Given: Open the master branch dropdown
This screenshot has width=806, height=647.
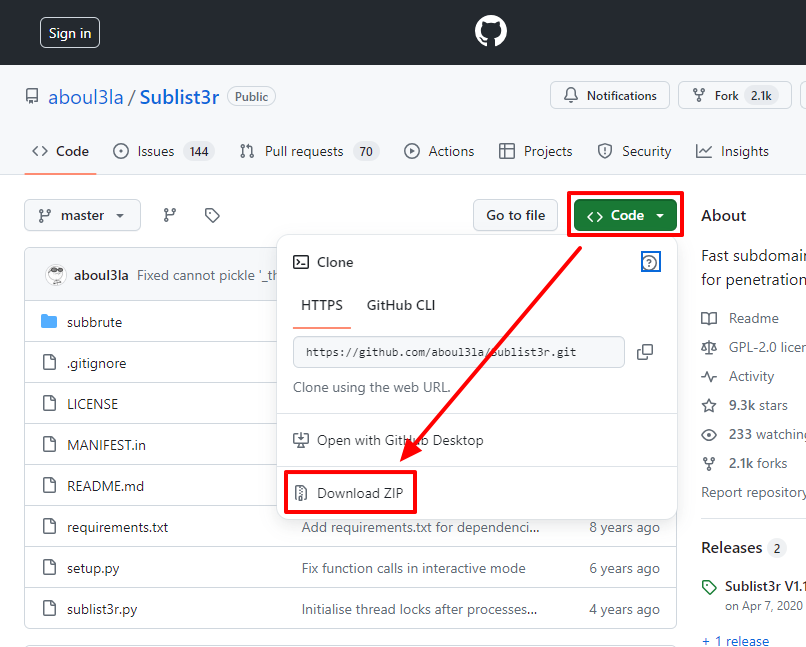Looking at the screenshot, I should (x=82, y=215).
